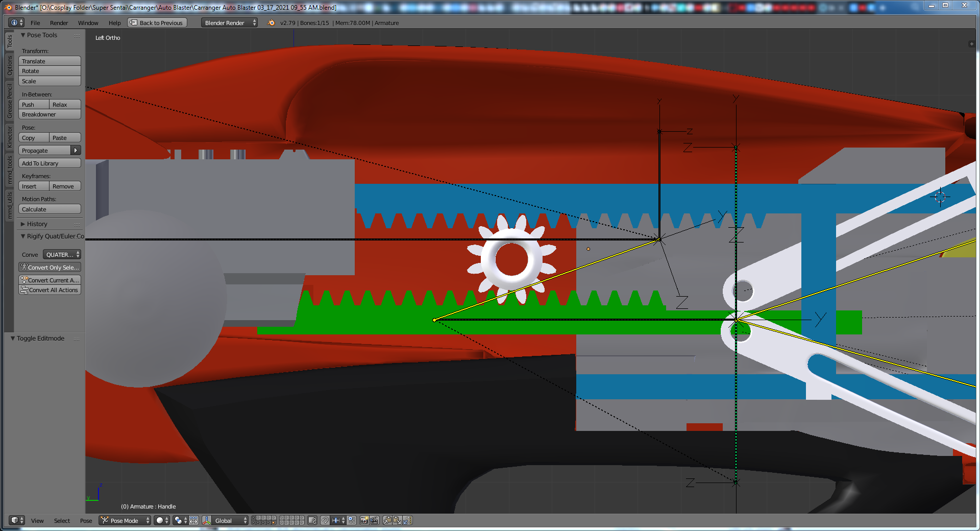The image size is (980, 531).
Task: Toggle manipulate center points button
Action: click(194, 520)
